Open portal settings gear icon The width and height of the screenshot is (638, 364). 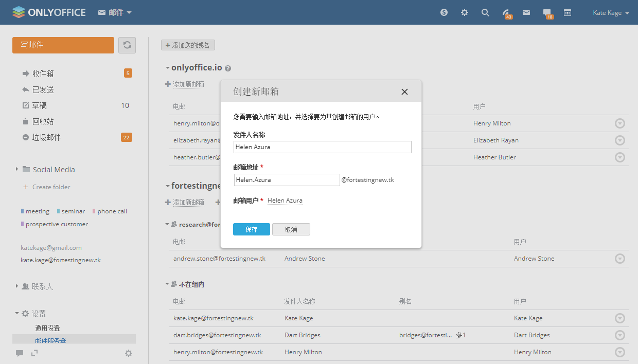coord(465,13)
